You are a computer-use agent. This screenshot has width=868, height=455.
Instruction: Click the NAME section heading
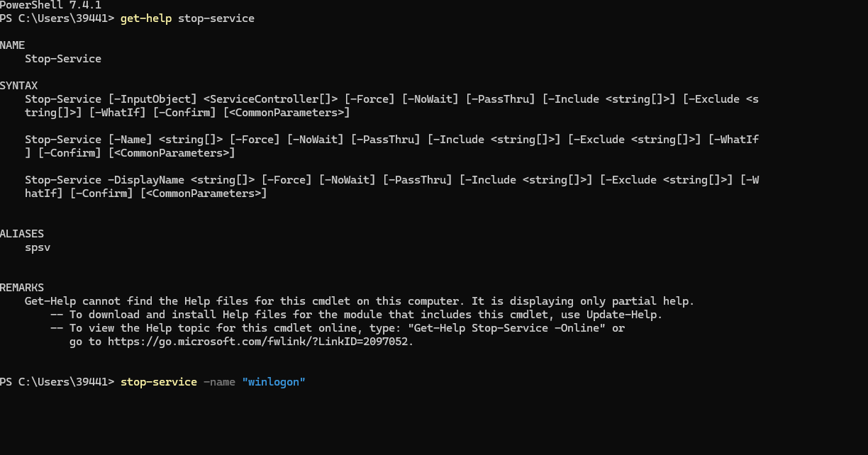[13, 45]
